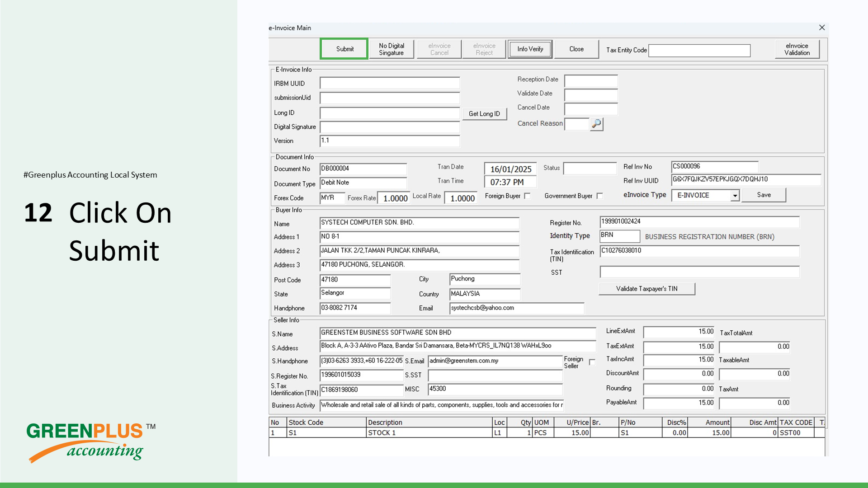The height and width of the screenshot is (488, 868).
Task: Click the Business Activity field
Action: coord(442,405)
